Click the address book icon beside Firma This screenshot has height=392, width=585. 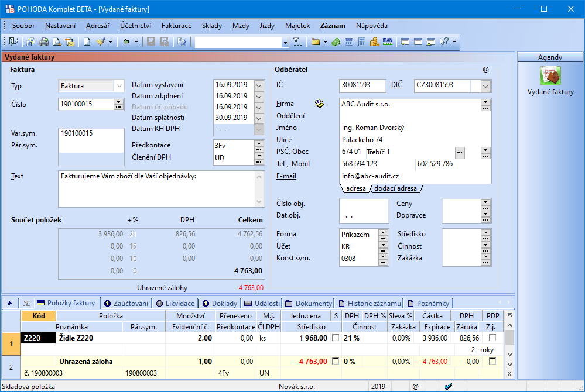pyautogui.click(x=319, y=104)
